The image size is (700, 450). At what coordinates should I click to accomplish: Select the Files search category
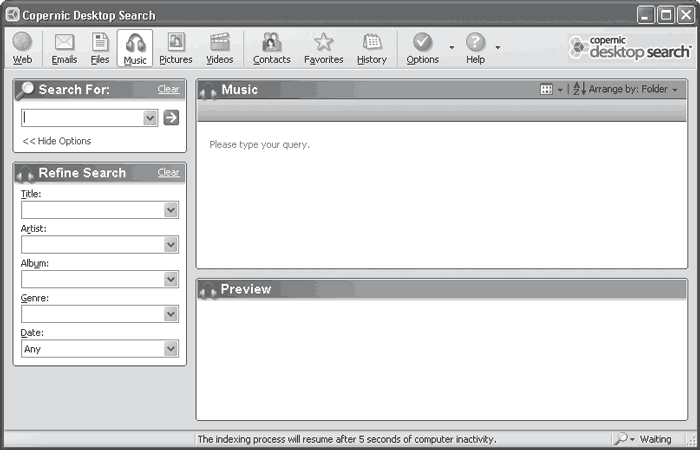pos(100,47)
